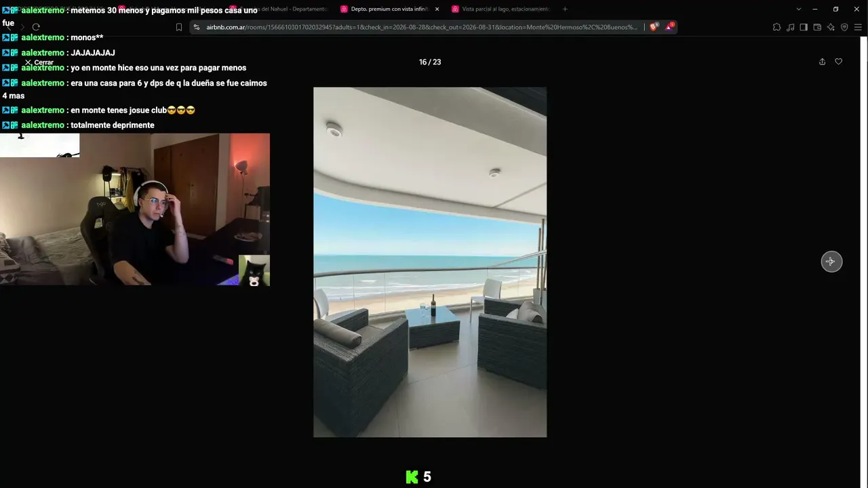Expand the tab search dropdown chevron

(x=798, y=9)
